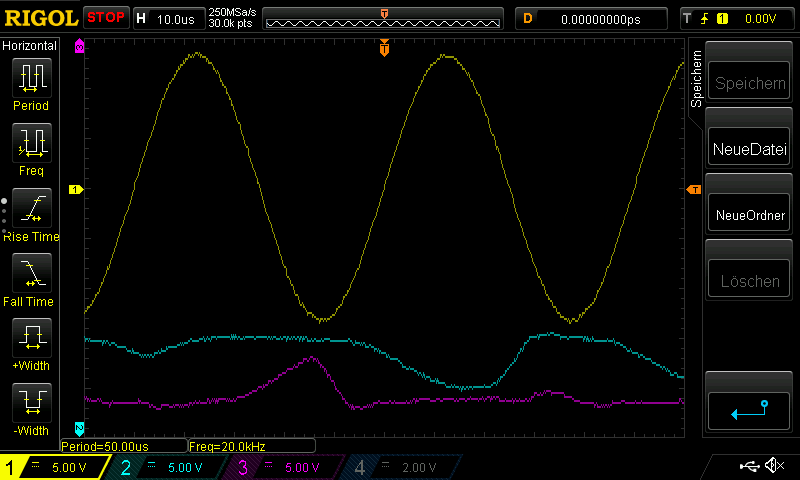Select the -Width measurement icon

click(x=32, y=402)
